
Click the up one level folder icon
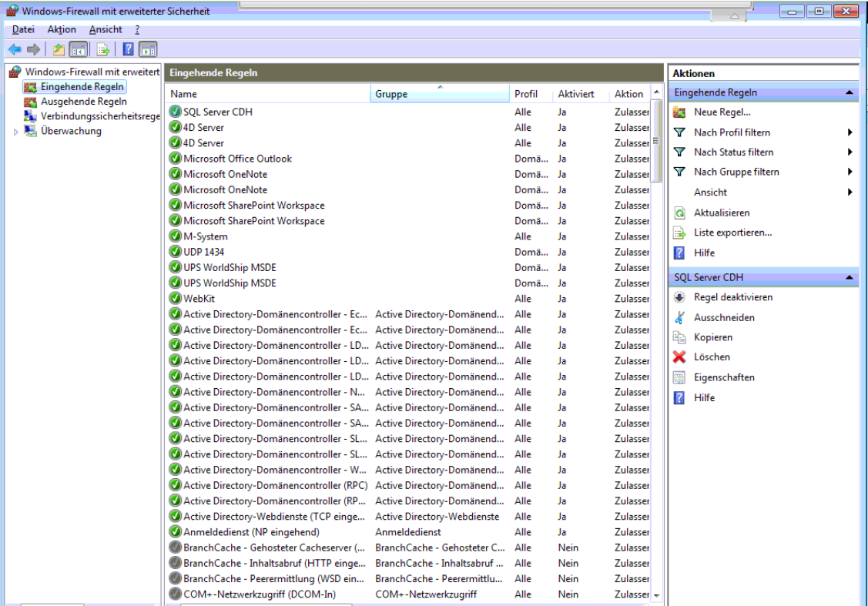tap(59, 50)
